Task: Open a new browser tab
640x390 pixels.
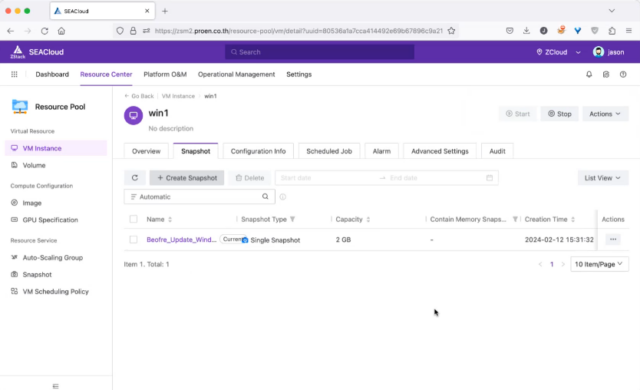Action: click(x=164, y=11)
